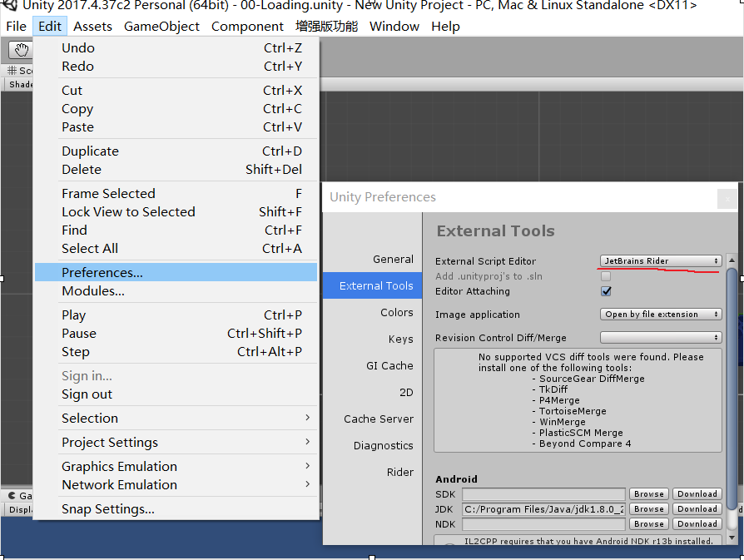This screenshot has height=560, width=744.
Task: Select General preferences tab
Action: [x=373, y=259]
